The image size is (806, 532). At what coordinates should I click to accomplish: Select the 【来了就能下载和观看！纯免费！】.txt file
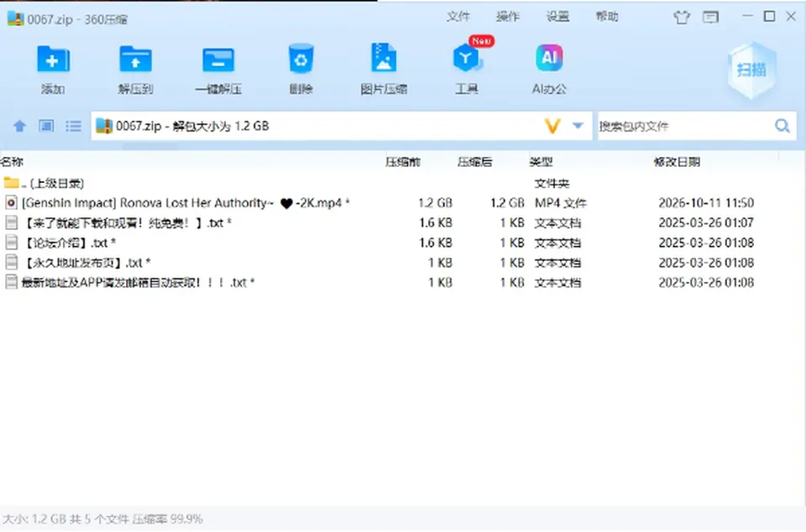(x=403, y=223)
